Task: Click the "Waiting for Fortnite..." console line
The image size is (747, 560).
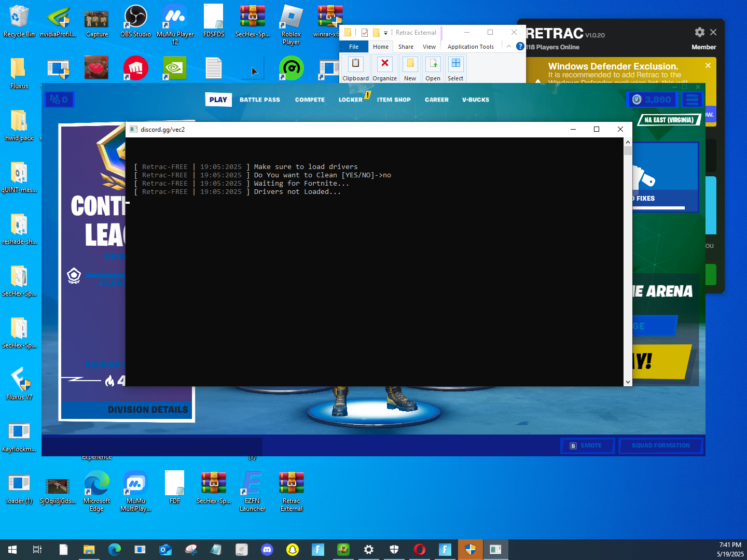Action: pyautogui.click(x=301, y=184)
